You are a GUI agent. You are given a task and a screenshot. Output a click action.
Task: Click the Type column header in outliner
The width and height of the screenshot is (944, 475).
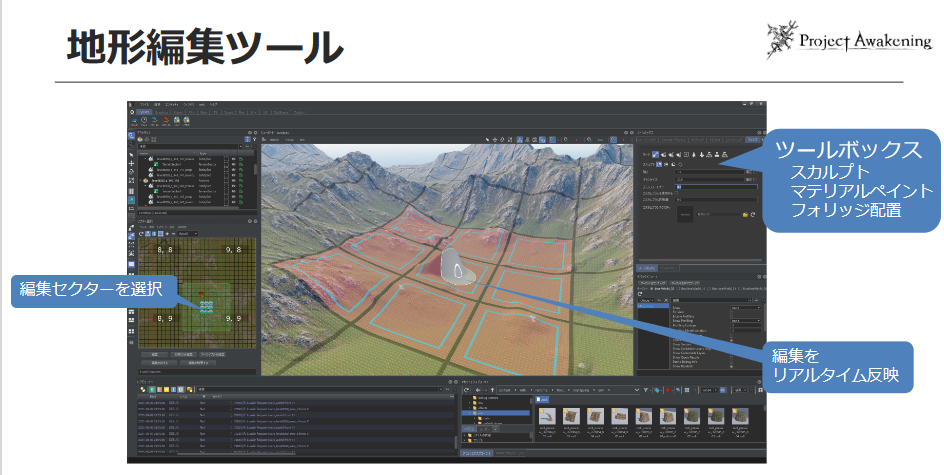(210, 154)
